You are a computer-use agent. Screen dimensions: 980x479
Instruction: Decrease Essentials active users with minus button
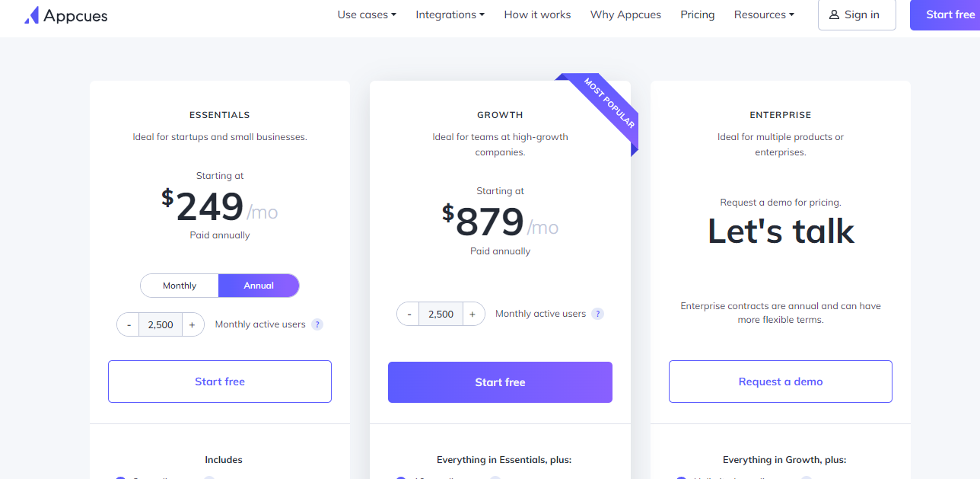coord(129,324)
